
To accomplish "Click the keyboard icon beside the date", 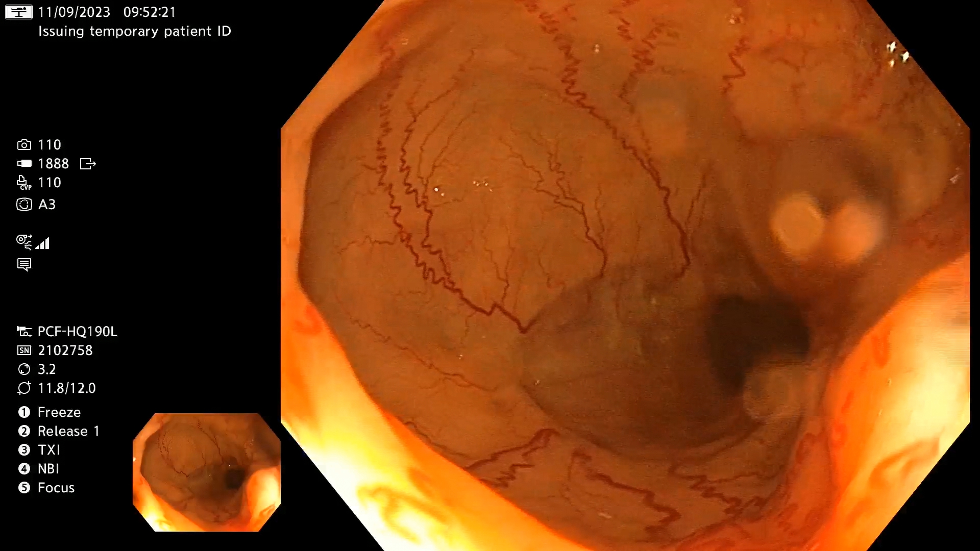I will tap(19, 12).
